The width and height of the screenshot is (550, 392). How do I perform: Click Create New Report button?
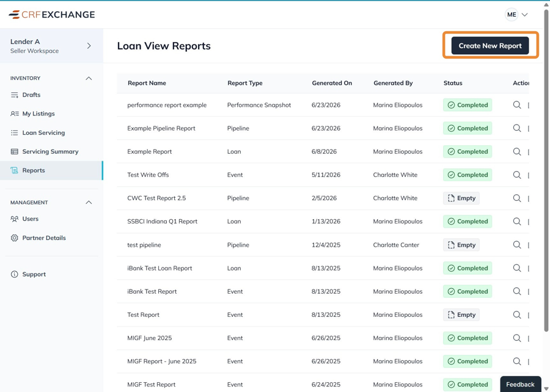490,46
